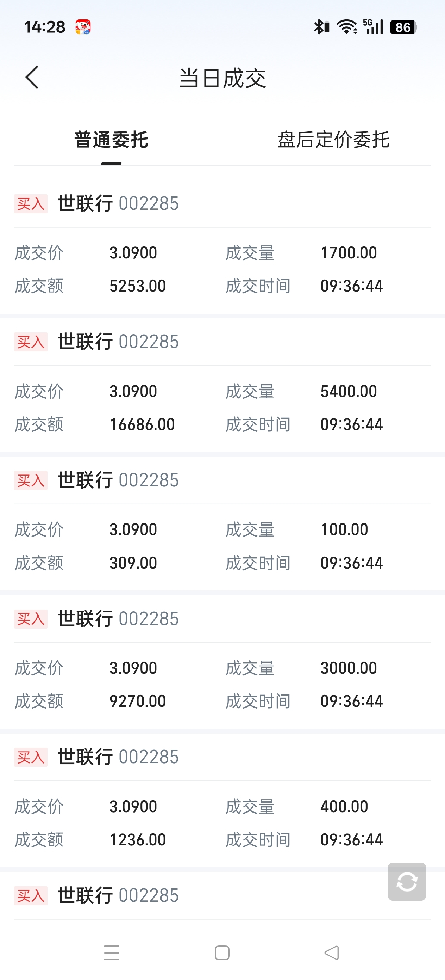This screenshot has height=980, width=445.
Task: Tap the 当日成交 page title
Action: point(222,78)
